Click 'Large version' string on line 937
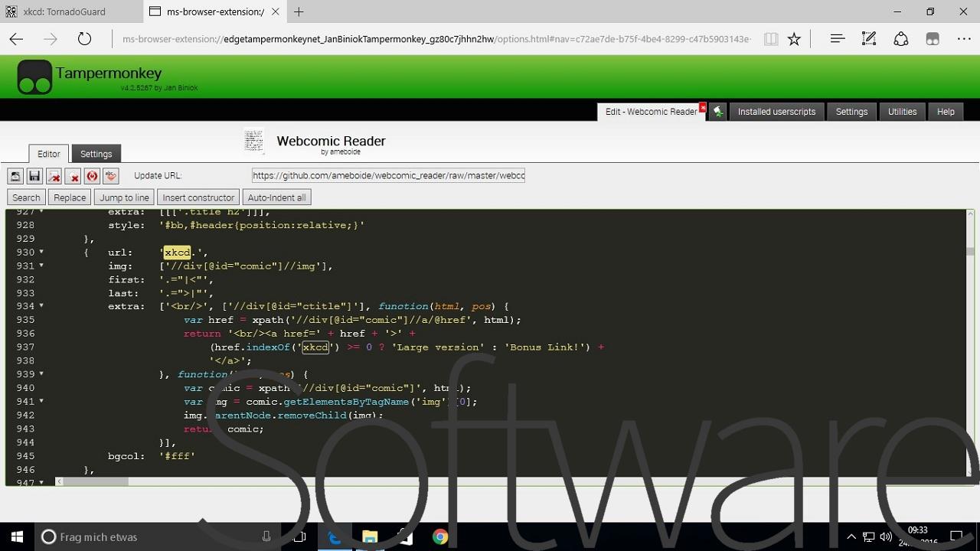The image size is (980, 551). click(x=440, y=347)
